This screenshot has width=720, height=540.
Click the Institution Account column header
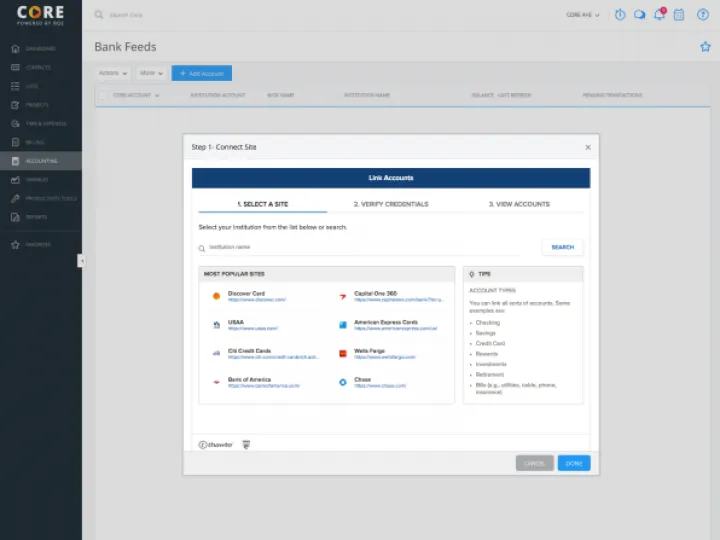point(218,95)
